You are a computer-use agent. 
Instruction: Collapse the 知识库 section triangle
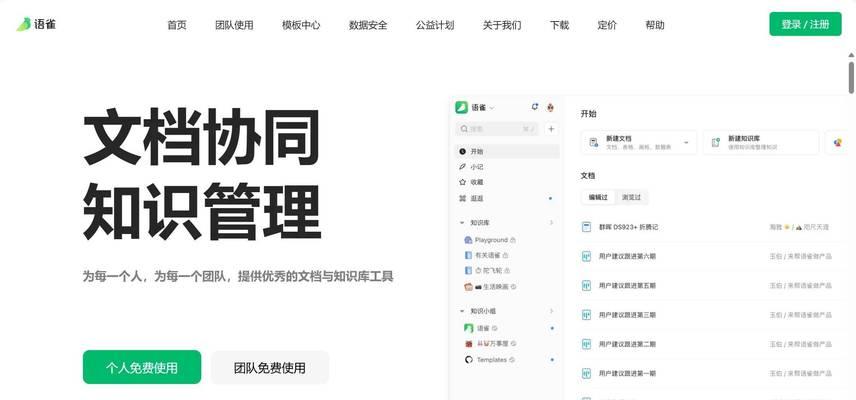click(462, 223)
